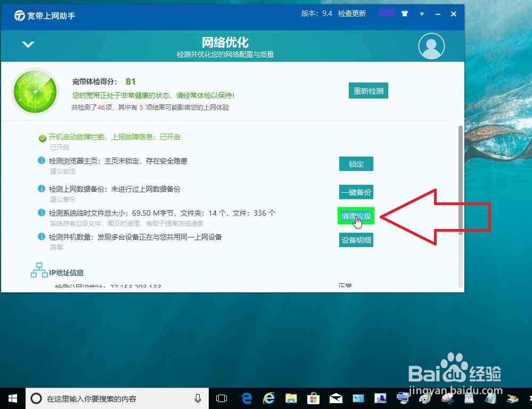Open the titlebar main menu arrow

422,14
